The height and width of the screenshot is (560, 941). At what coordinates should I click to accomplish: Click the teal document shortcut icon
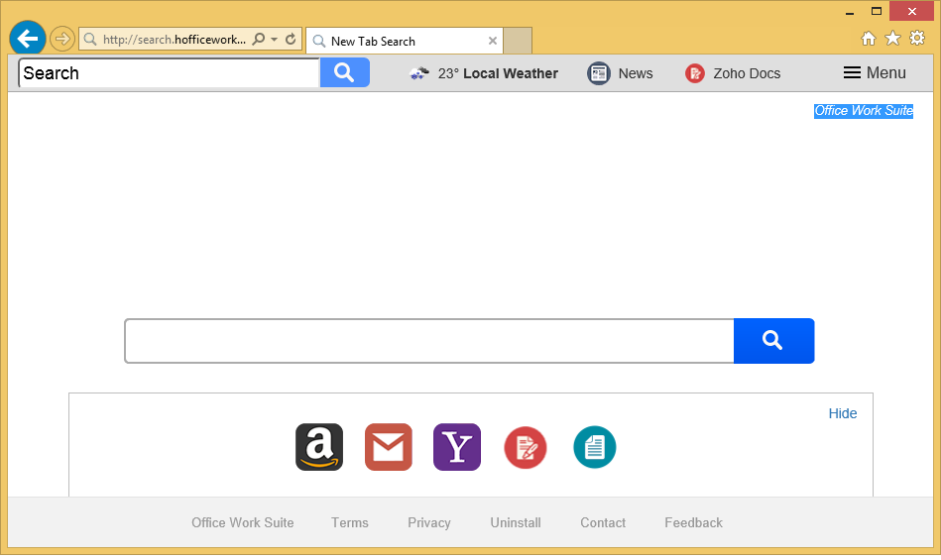click(595, 448)
